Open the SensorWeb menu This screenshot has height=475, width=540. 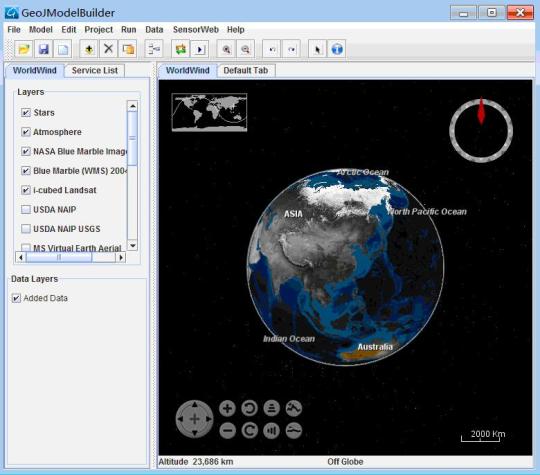point(196,30)
